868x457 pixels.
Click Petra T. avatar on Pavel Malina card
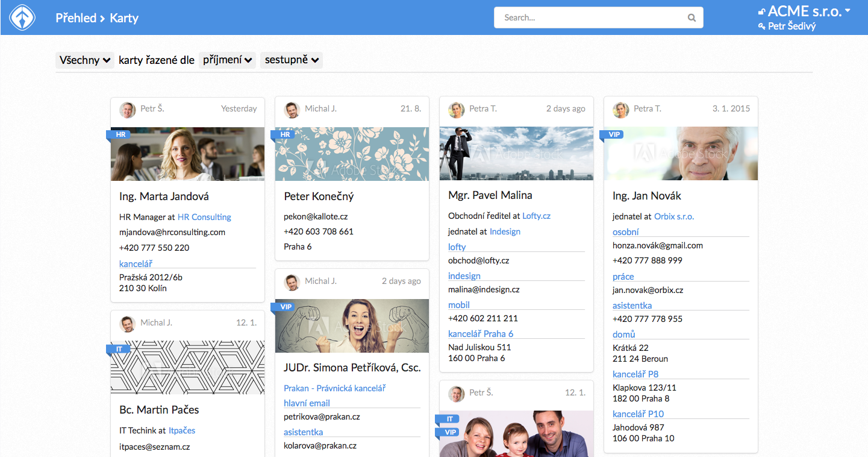457,110
